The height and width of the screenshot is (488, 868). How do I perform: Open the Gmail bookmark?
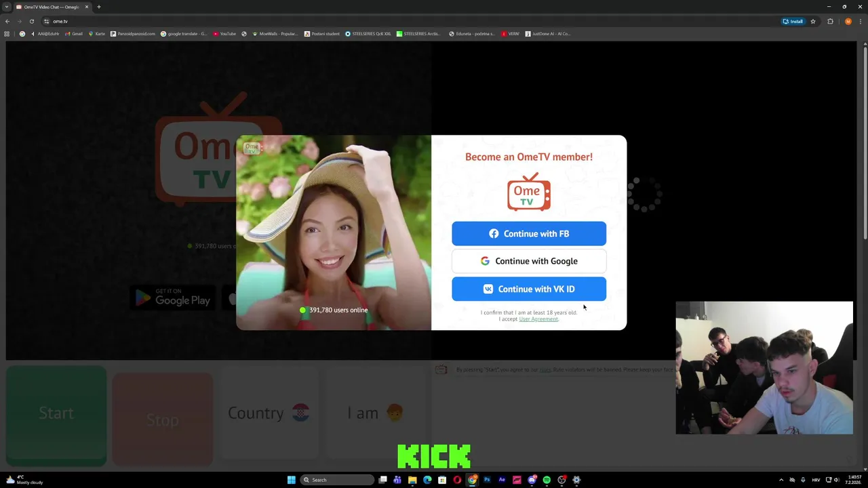(x=74, y=34)
